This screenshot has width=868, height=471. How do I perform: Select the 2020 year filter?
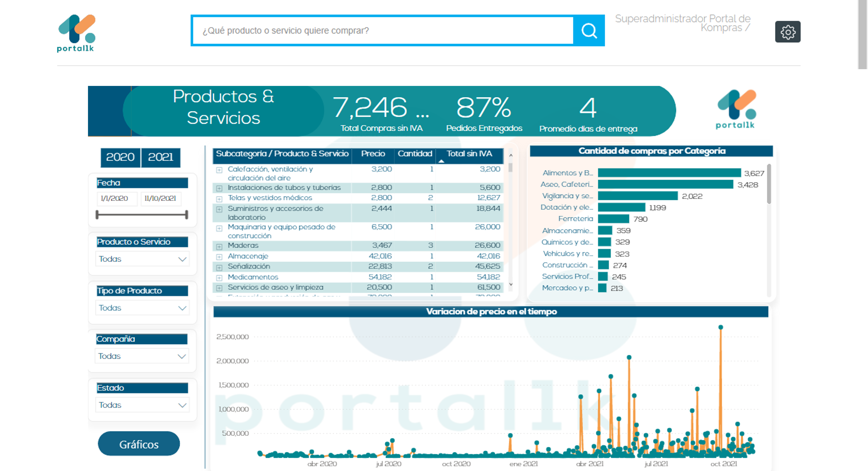click(120, 157)
